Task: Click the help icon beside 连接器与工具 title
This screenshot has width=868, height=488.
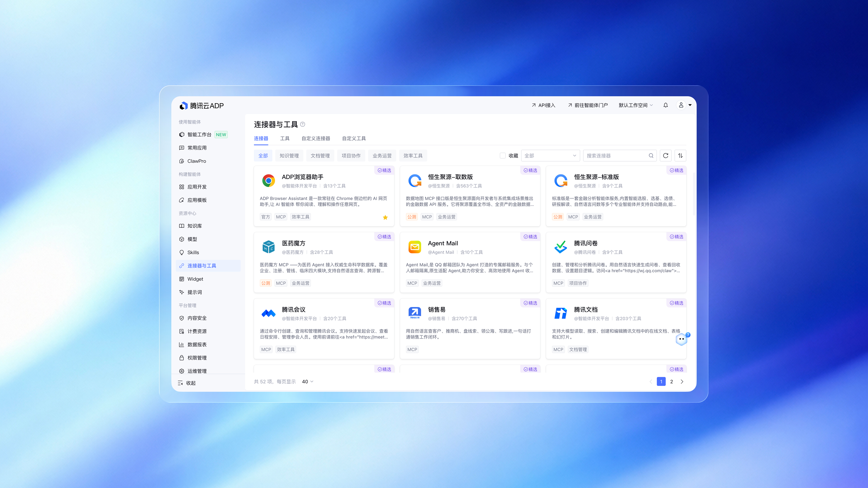Action: [x=303, y=124]
